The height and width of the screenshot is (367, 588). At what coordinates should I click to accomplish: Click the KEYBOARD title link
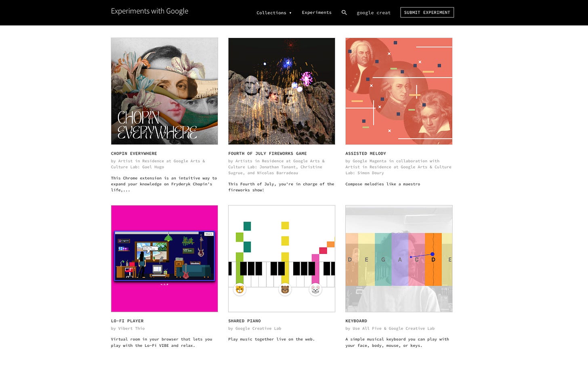(x=356, y=321)
